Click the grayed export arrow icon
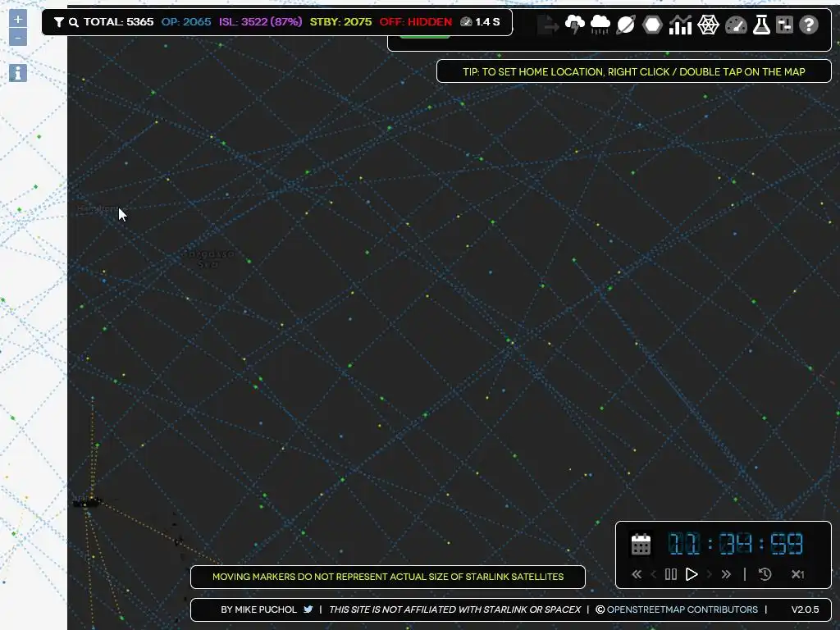Image resolution: width=840 pixels, height=630 pixels. [547, 25]
